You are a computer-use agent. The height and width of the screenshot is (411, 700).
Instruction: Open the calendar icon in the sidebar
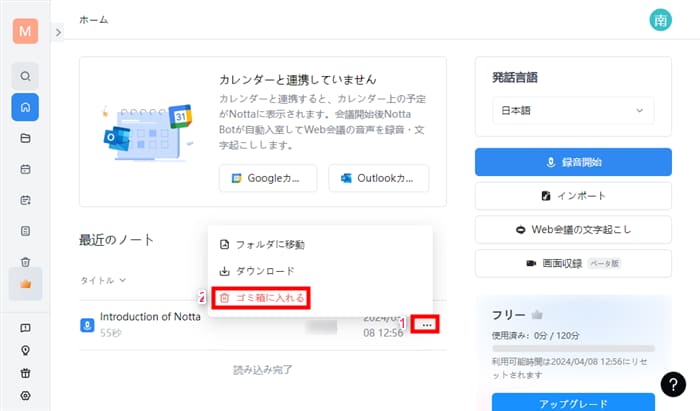25,169
